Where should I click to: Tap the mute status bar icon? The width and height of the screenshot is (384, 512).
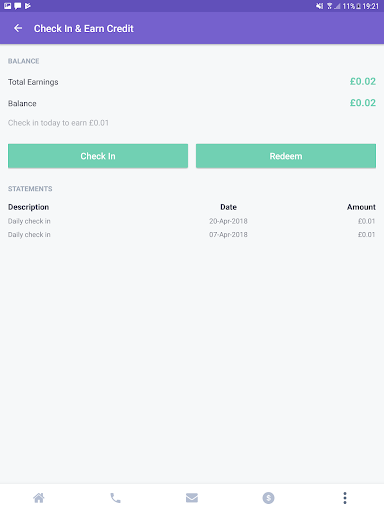click(319, 6)
